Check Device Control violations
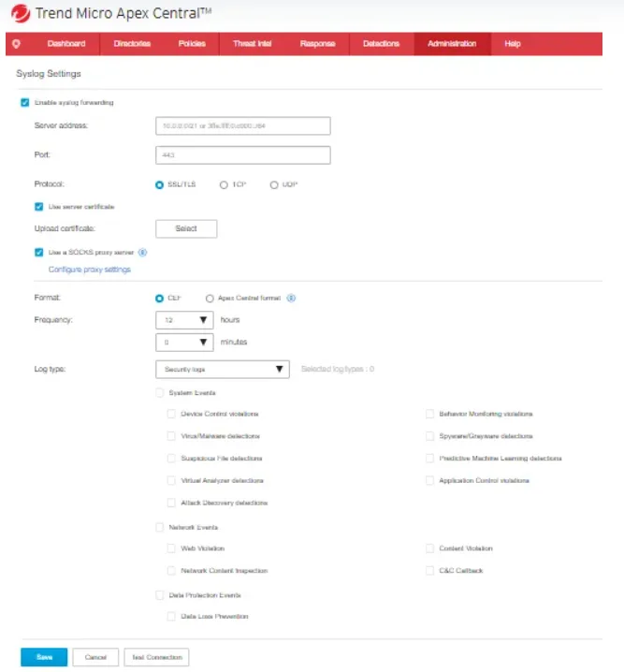Viewport: 624px width, 672px height. pos(171,414)
